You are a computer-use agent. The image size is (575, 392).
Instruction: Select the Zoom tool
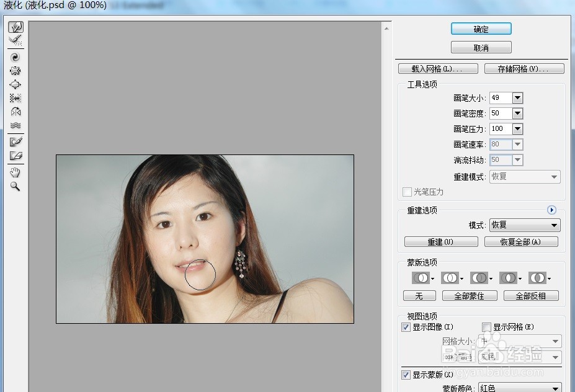click(x=16, y=186)
